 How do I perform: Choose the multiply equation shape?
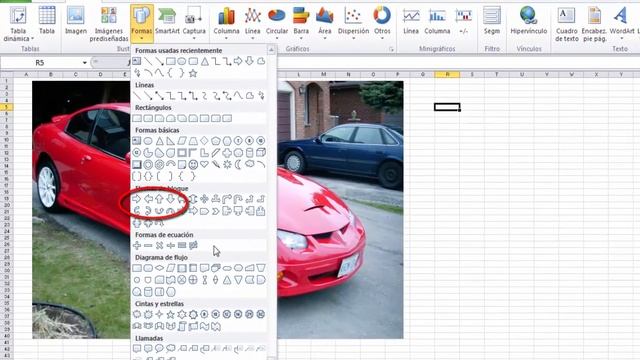159,245
